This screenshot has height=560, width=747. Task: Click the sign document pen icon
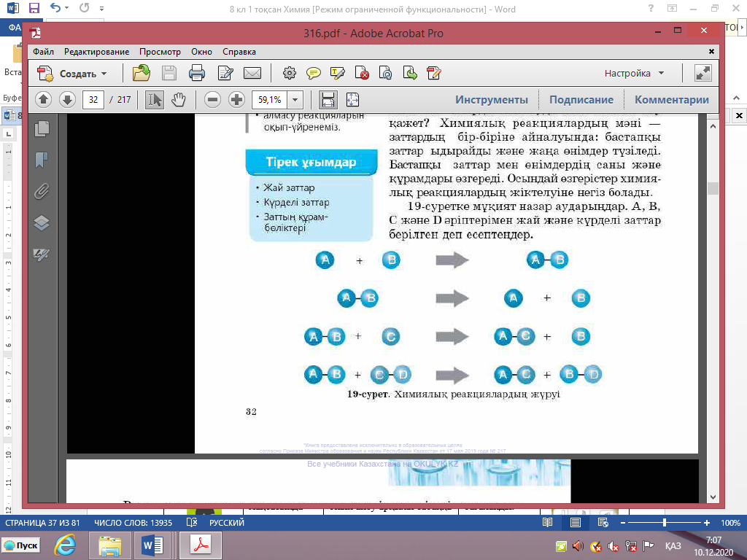click(x=434, y=74)
